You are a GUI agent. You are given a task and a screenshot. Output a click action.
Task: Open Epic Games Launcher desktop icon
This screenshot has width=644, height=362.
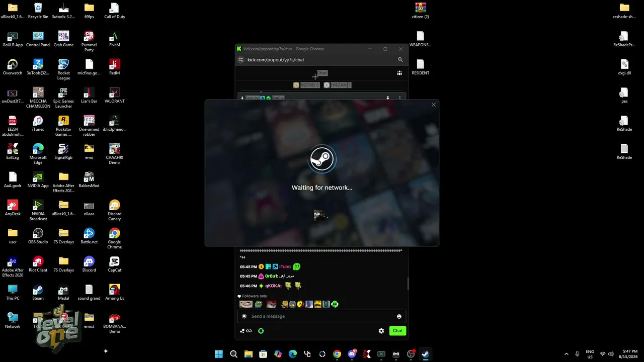(63, 98)
